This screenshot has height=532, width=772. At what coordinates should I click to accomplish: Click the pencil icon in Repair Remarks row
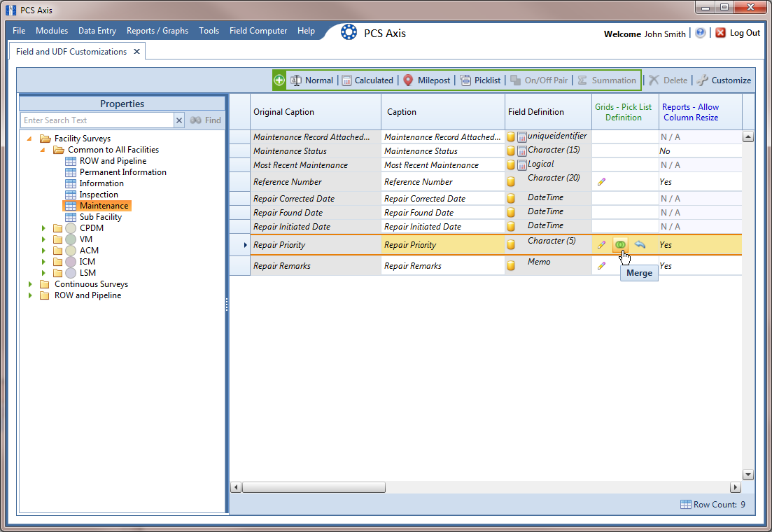(x=601, y=266)
